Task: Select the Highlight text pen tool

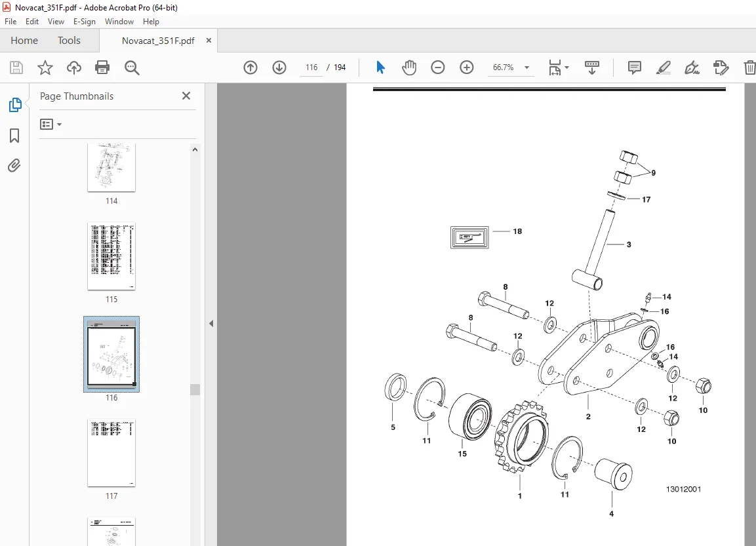Action: coord(664,68)
